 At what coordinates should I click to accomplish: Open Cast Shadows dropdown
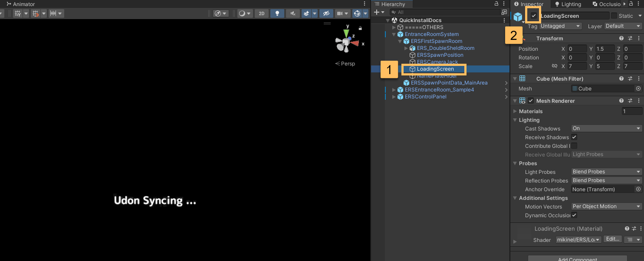pyautogui.click(x=606, y=128)
